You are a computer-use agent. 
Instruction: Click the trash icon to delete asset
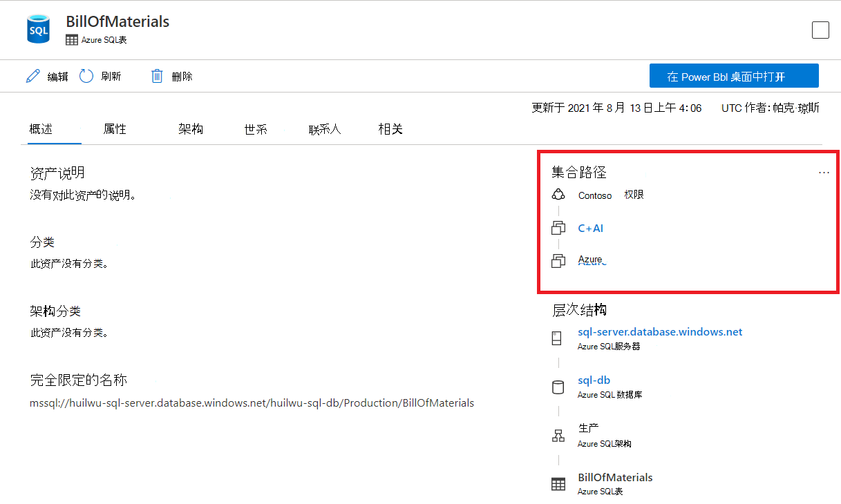click(158, 75)
